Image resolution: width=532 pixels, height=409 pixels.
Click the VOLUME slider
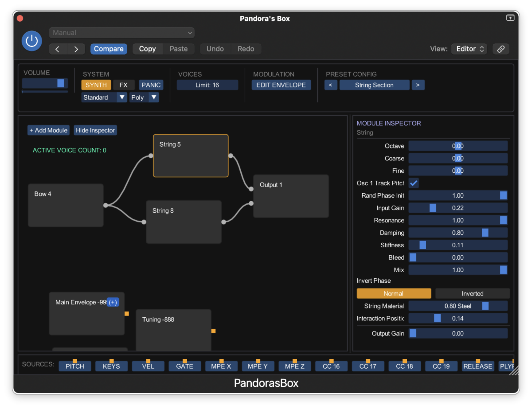point(45,83)
